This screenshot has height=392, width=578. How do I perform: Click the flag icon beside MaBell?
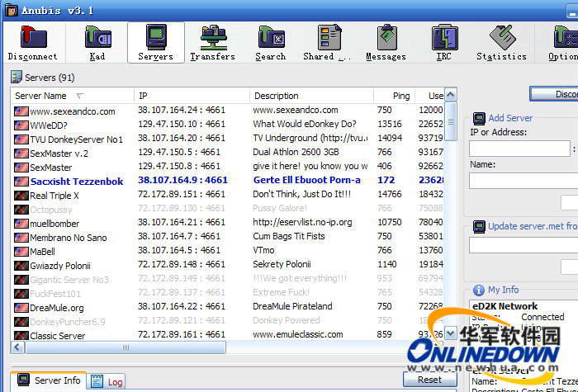coord(21,252)
